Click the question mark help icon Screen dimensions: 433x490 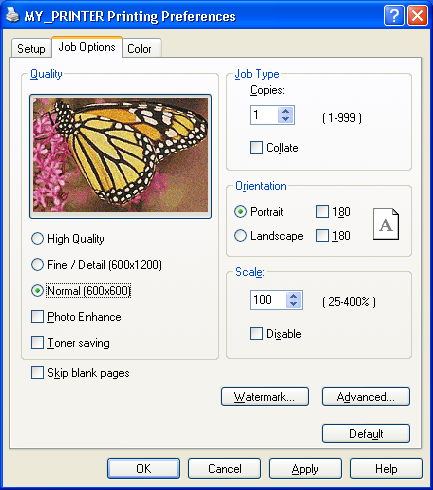pyautogui.click(x=394, y=15)
